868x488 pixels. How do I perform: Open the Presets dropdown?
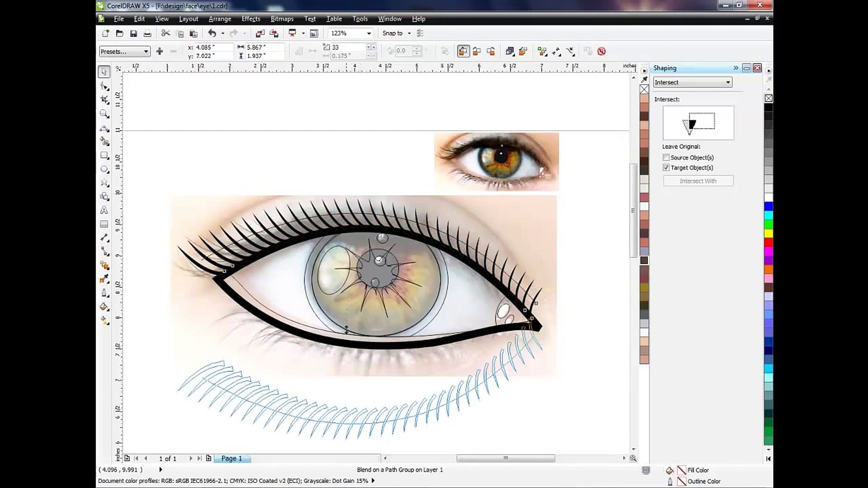pos(124,52)
